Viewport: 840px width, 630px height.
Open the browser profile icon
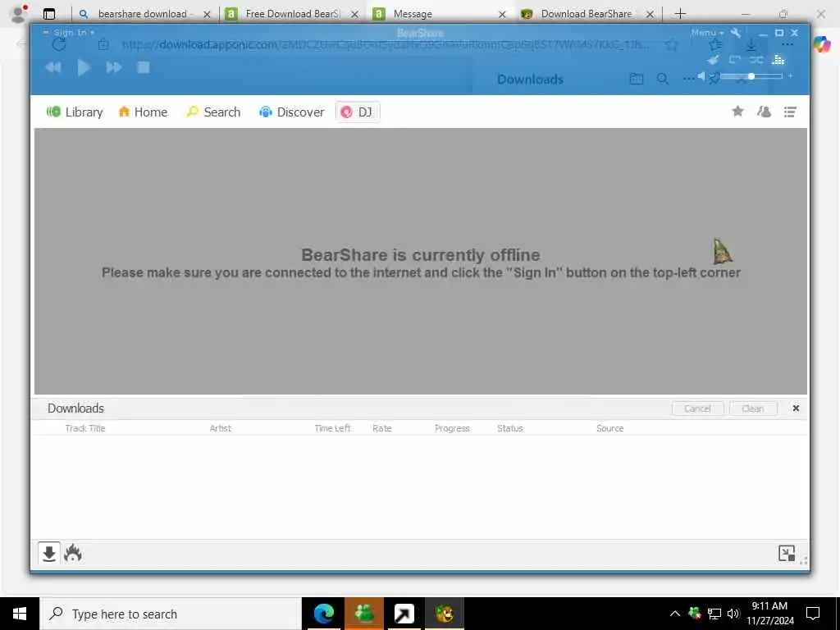point(18,14)
